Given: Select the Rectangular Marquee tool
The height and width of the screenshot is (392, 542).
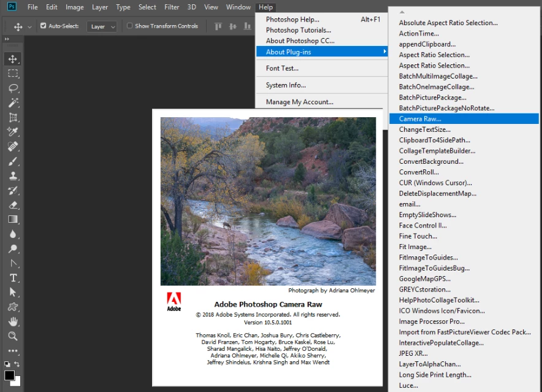Looking at the screenshot, I should point(13,74).
